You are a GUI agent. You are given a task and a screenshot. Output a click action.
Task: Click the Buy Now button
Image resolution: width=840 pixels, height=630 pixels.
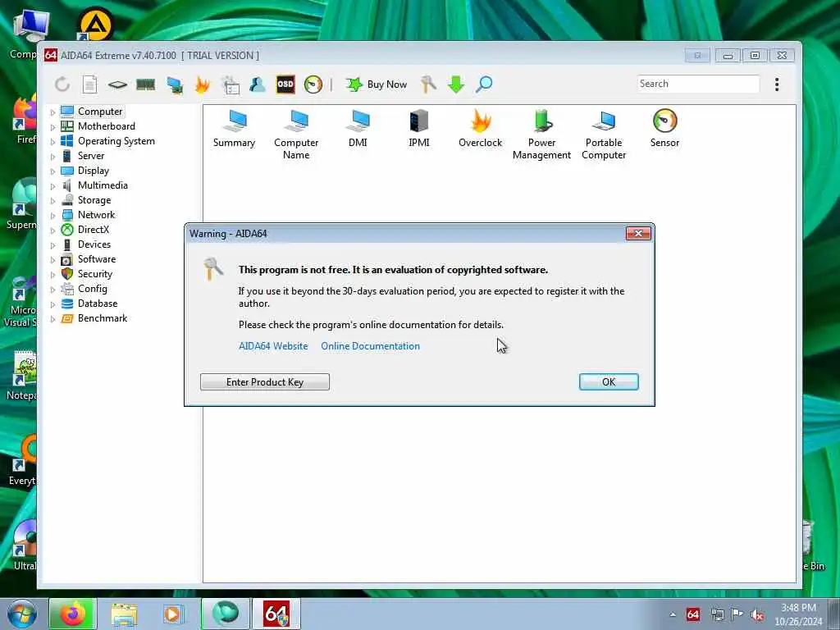pos(377,84)
